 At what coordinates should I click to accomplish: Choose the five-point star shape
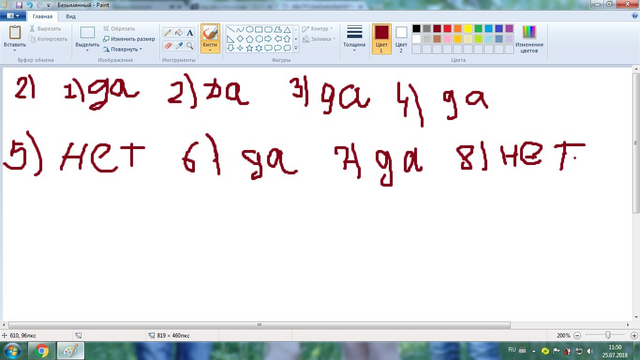[249, 48]
